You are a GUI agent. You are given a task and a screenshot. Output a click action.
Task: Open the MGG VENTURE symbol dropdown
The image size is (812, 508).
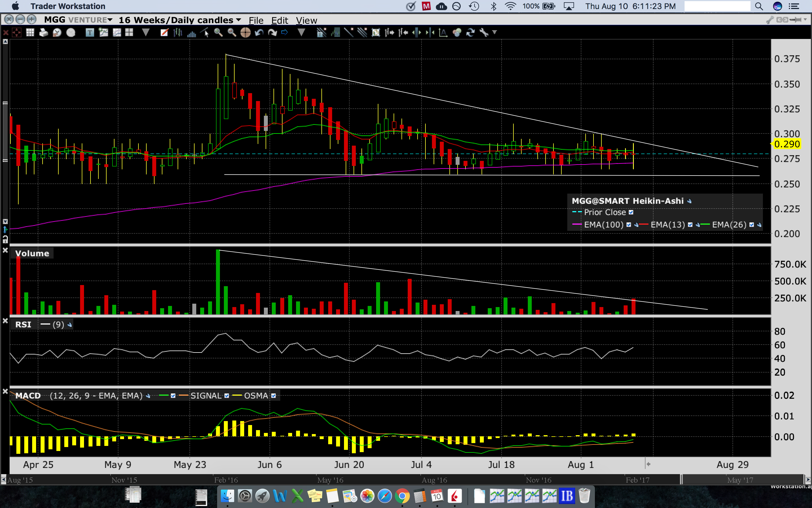click(111, 20)
